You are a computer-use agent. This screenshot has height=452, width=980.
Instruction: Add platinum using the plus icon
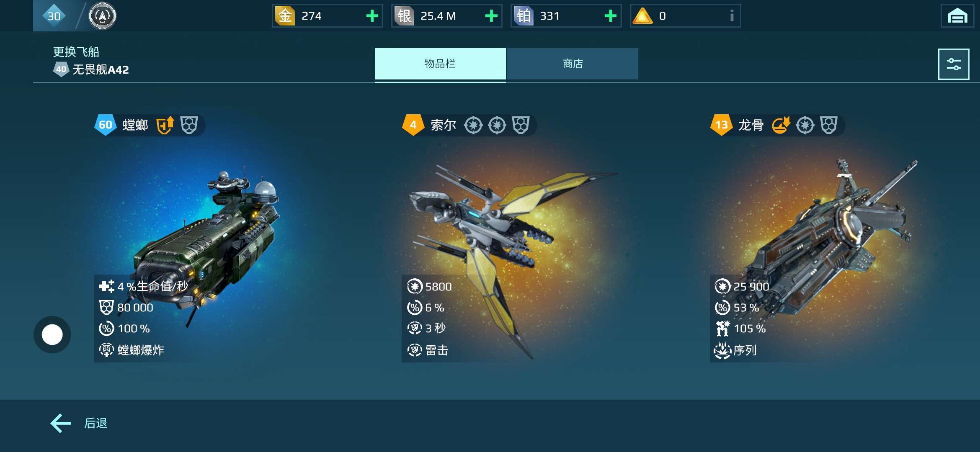611,16
